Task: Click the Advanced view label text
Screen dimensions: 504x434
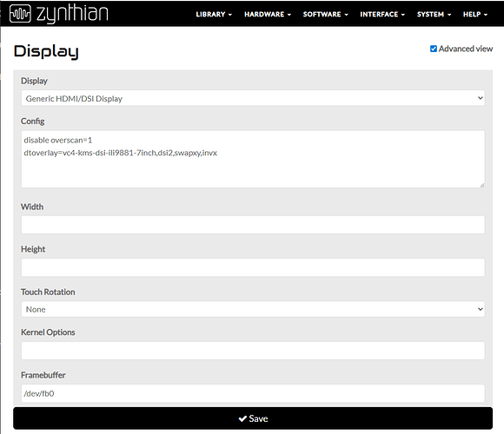Action: pyautogui.click(x=466, y=49)
